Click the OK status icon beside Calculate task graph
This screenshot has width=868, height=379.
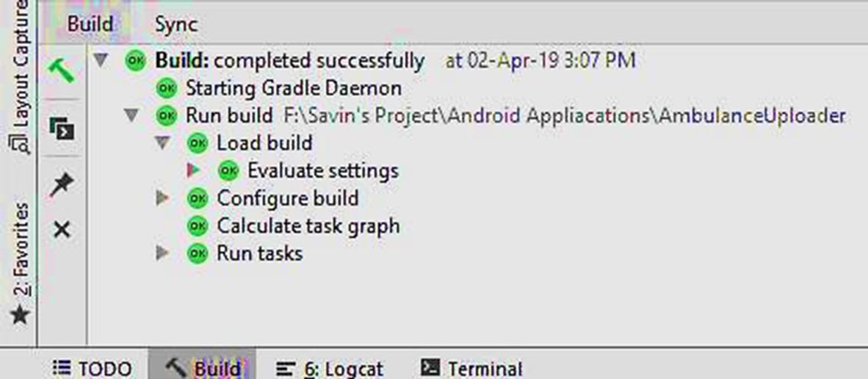tap(198, 226)
